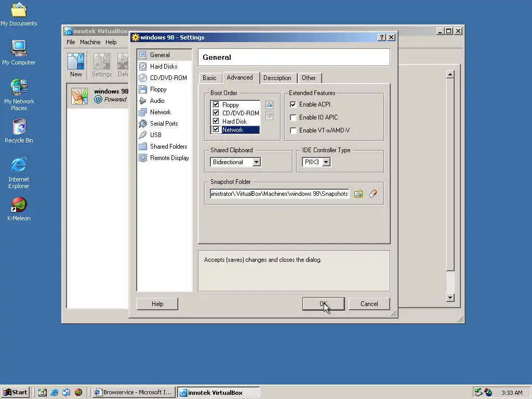The image size is (532, 399).
Task: Disable the Enable ACPI checkbox
Action: tap(293, 104)
